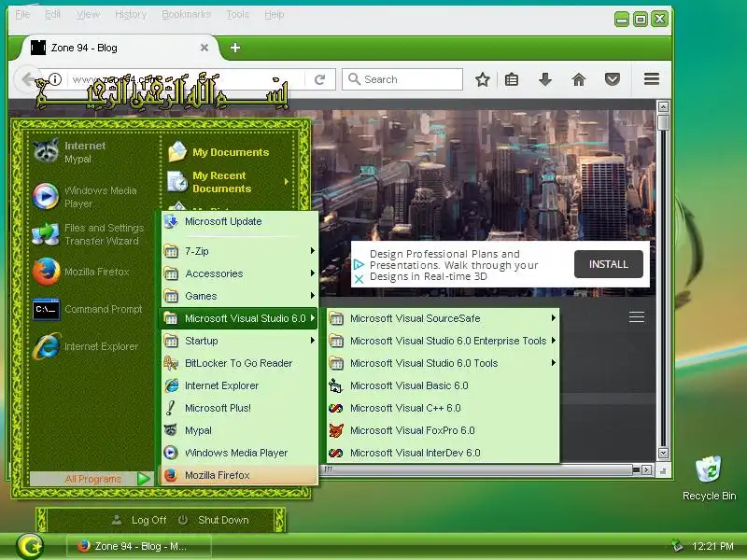Click the Pocket icon in toolbar
The height and width of the screenshot is (560, 747).
pyautogui.click(x=613, y=79)
